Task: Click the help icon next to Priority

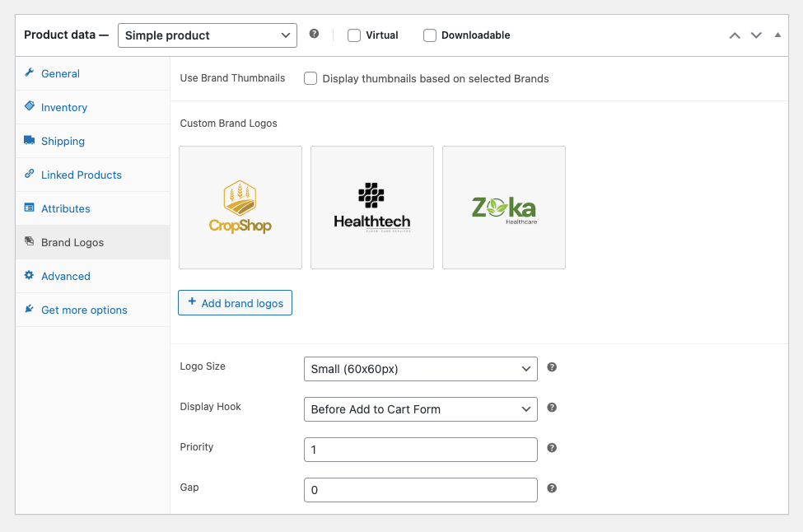Action: [x=552, y=448]
